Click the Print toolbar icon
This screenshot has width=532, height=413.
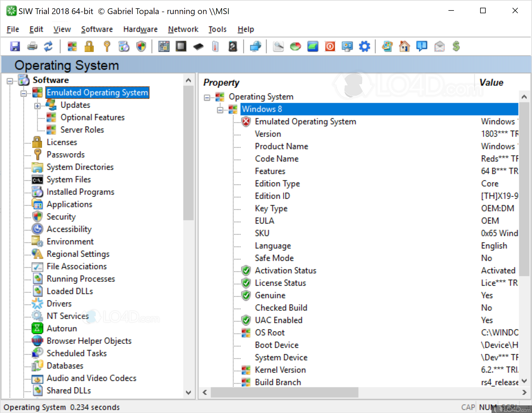(32, 46)
